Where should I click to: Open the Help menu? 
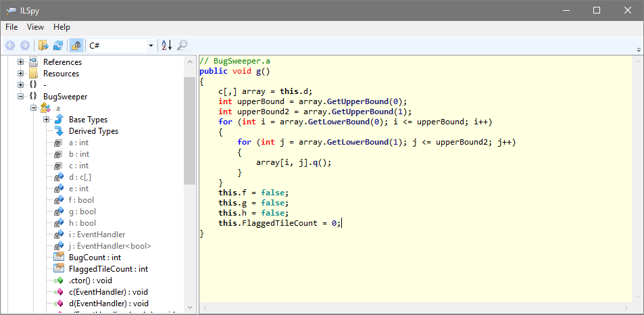point(61,27)
